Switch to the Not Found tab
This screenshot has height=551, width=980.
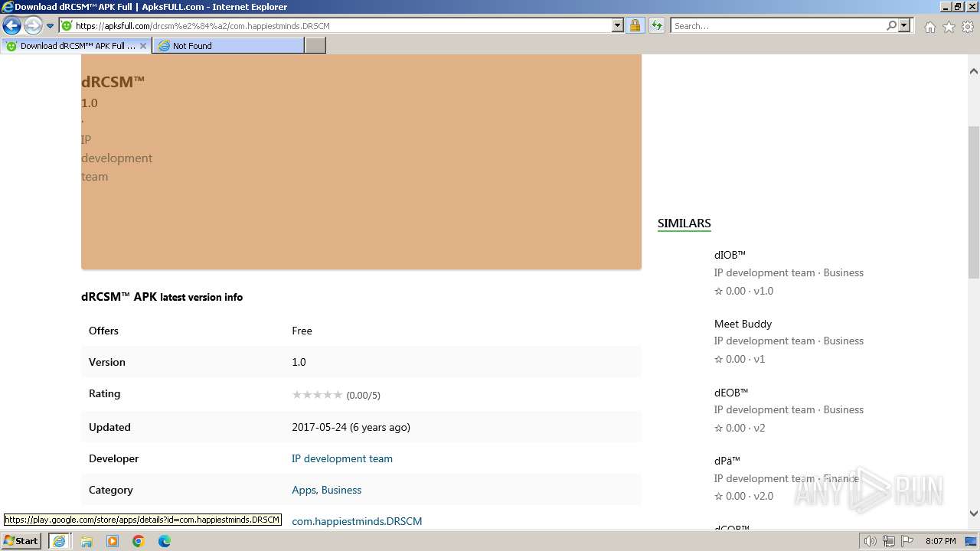tap(228, 46)
